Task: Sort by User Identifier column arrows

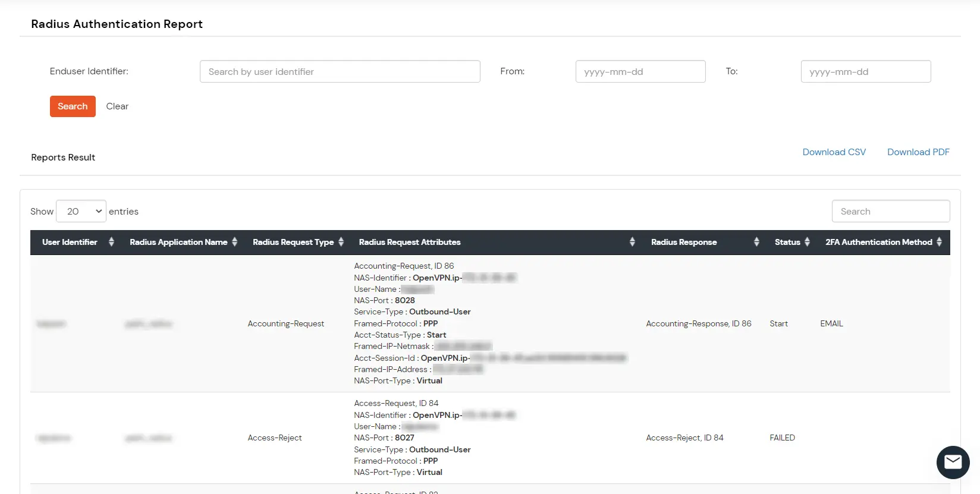Action: [111, 242]
